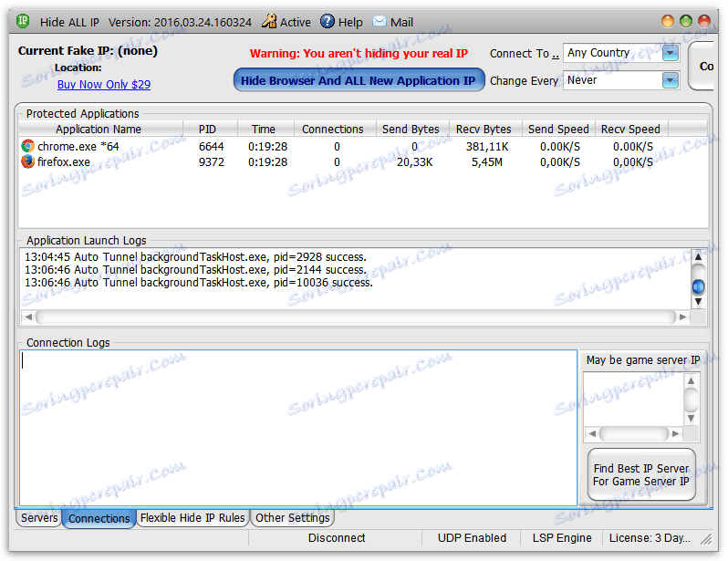Sort by Application Name column header
Viewport: 728px width, 561px height.
pyautogui.click(x=99, y=130)
